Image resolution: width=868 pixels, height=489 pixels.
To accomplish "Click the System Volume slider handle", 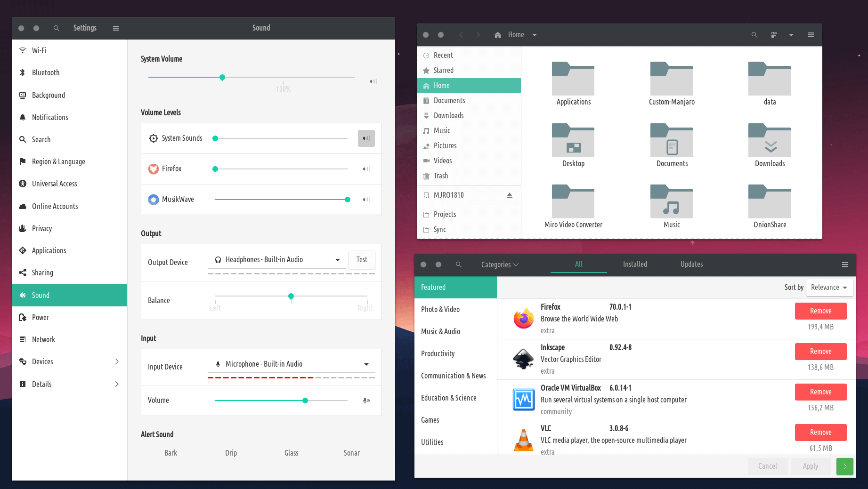I will (222, 77).
